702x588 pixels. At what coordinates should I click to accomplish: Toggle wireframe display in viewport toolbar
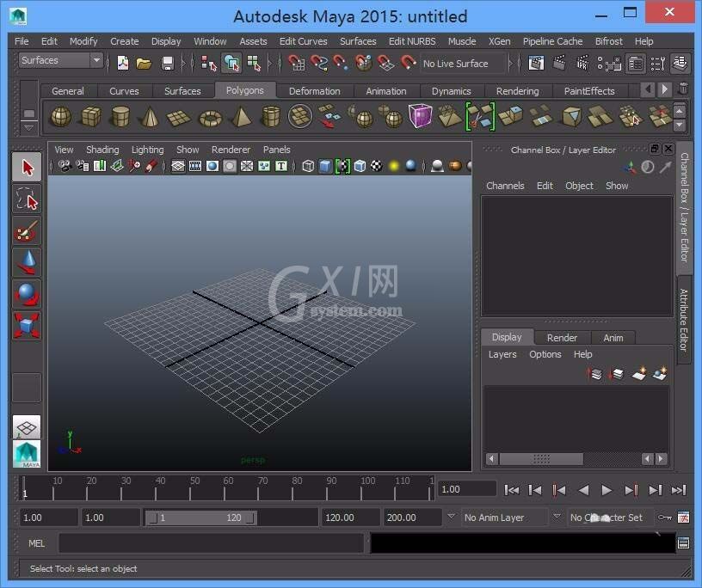308,166
